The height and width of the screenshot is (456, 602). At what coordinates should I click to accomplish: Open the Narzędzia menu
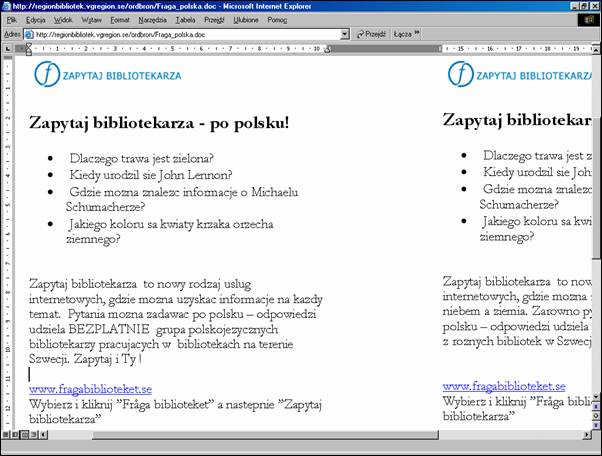[153, 19]
